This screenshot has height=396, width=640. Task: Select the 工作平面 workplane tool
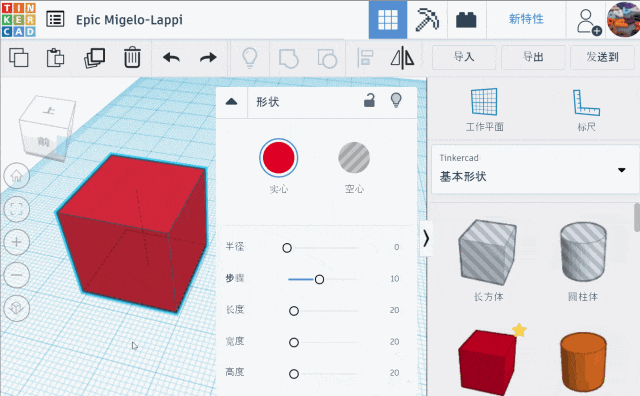coord(484,109)
